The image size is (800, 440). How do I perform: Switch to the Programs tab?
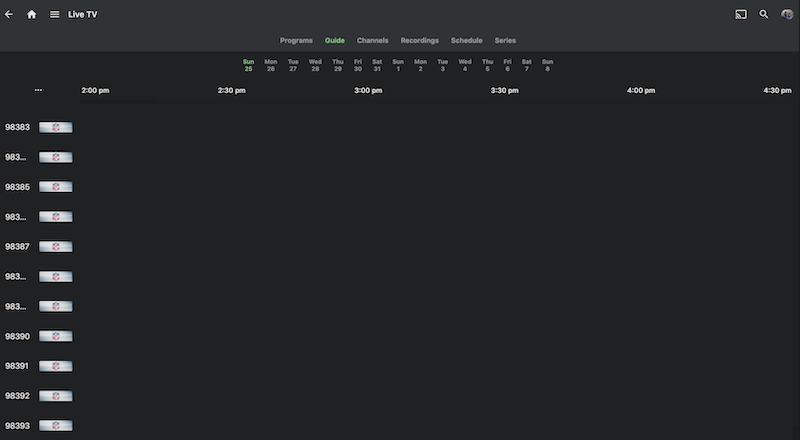(x=296, y=40)
